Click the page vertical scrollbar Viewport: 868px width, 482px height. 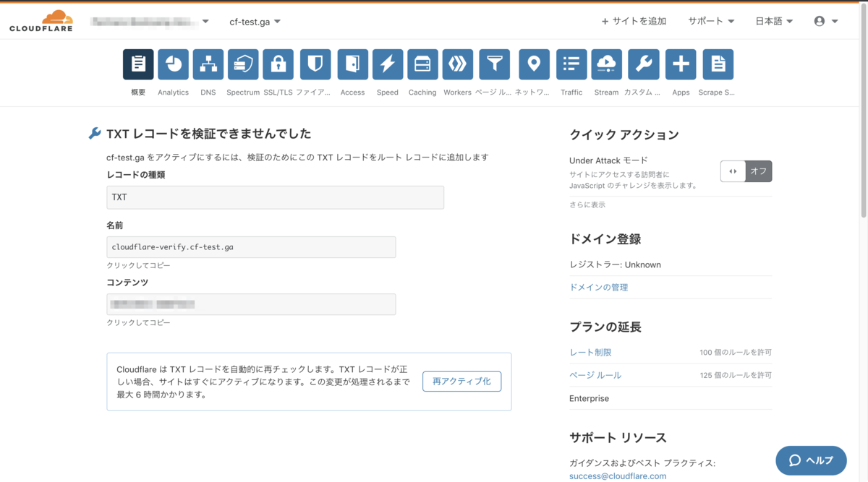point(864,112)
